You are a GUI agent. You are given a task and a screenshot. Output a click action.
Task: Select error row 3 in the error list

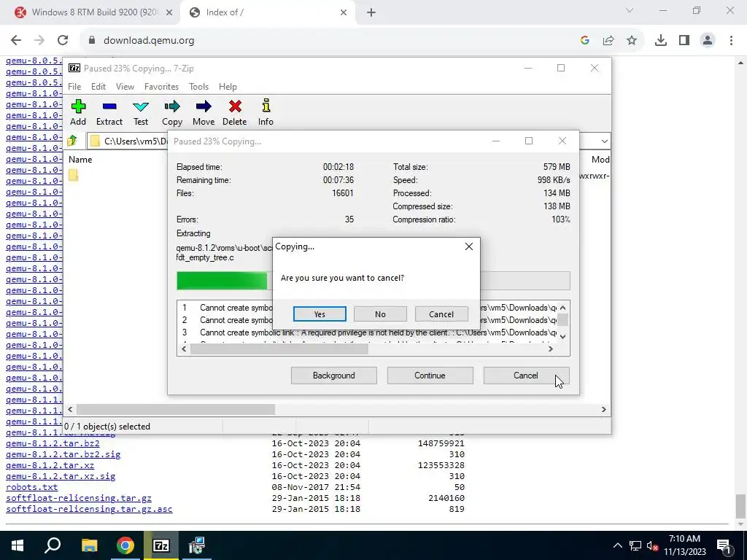point(367,332)
